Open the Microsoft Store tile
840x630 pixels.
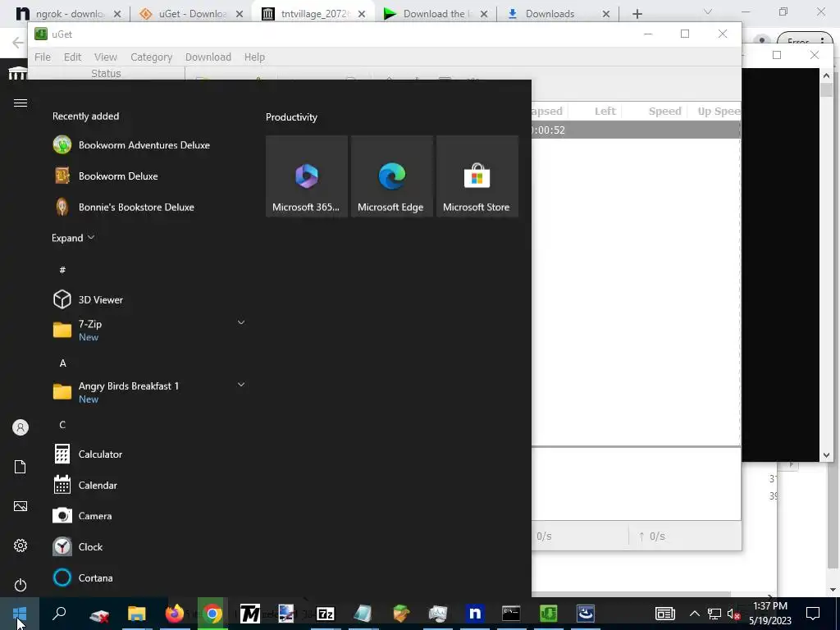[x=477, y=176]
